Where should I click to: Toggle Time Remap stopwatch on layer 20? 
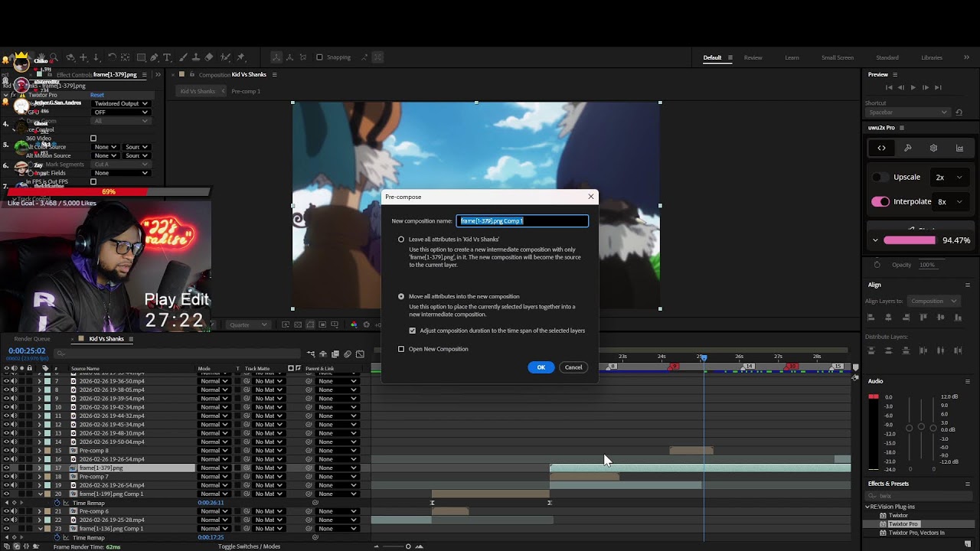point(57,503)
